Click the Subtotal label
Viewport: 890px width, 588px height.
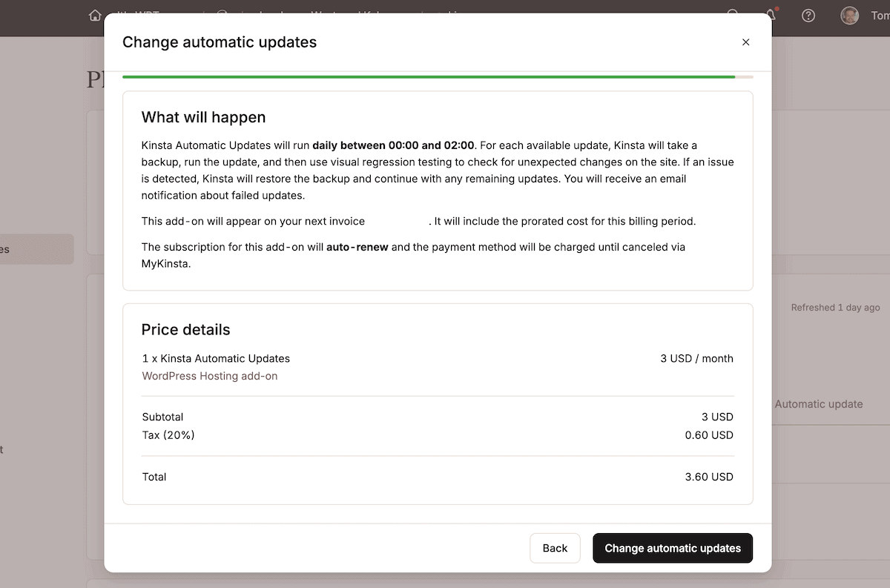click(162, 417)
